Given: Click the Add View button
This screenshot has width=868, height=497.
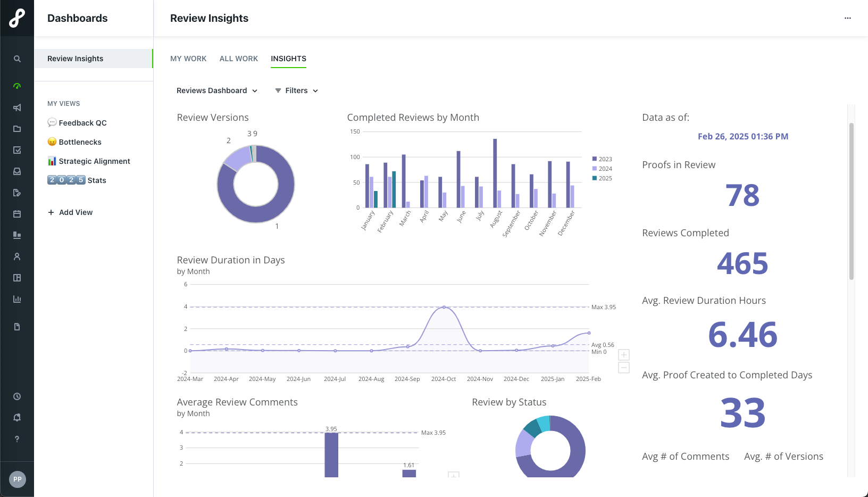Looking at the screenshot, I should click(70, 212).
